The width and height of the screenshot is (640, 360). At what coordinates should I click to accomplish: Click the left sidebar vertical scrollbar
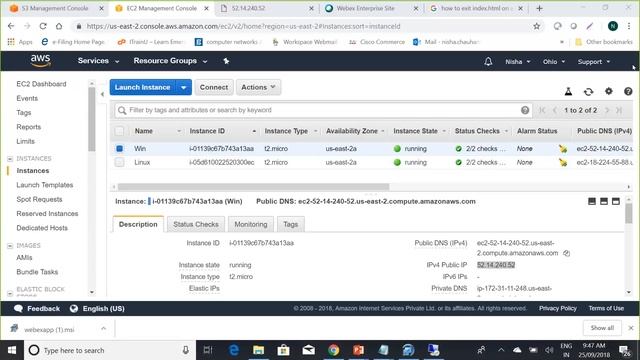pyautogui.click(x=91, y=119)
